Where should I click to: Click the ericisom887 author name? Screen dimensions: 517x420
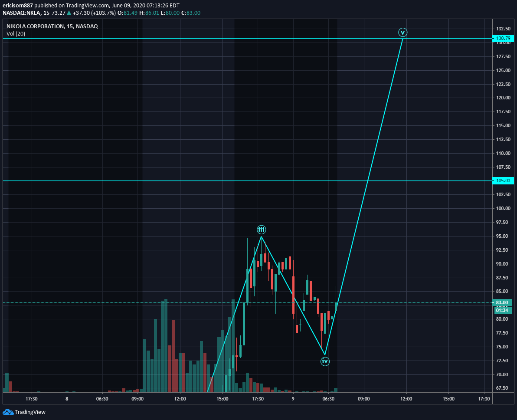pos(18,6)
